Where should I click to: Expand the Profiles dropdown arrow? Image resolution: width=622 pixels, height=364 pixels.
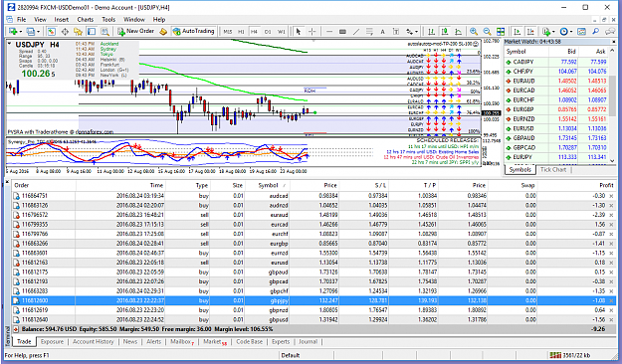click(x=39, y=31)
